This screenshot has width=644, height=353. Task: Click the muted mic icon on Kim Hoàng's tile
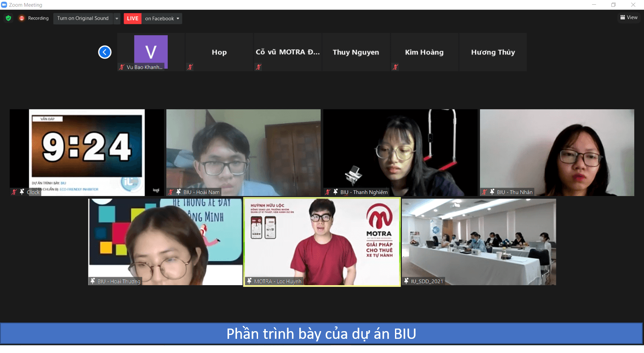(395, 67)
